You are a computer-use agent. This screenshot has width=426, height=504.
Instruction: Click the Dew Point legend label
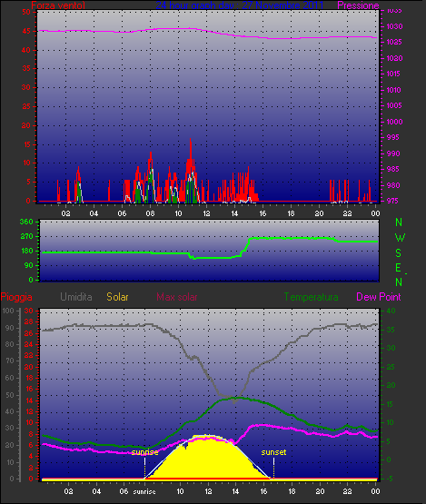379,297
